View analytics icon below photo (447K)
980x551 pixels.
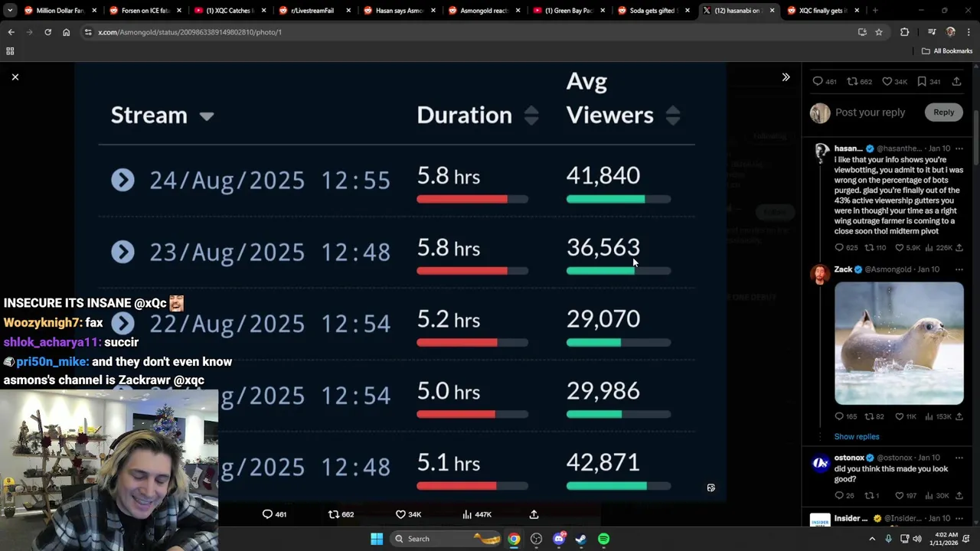[x=467, y=514]
